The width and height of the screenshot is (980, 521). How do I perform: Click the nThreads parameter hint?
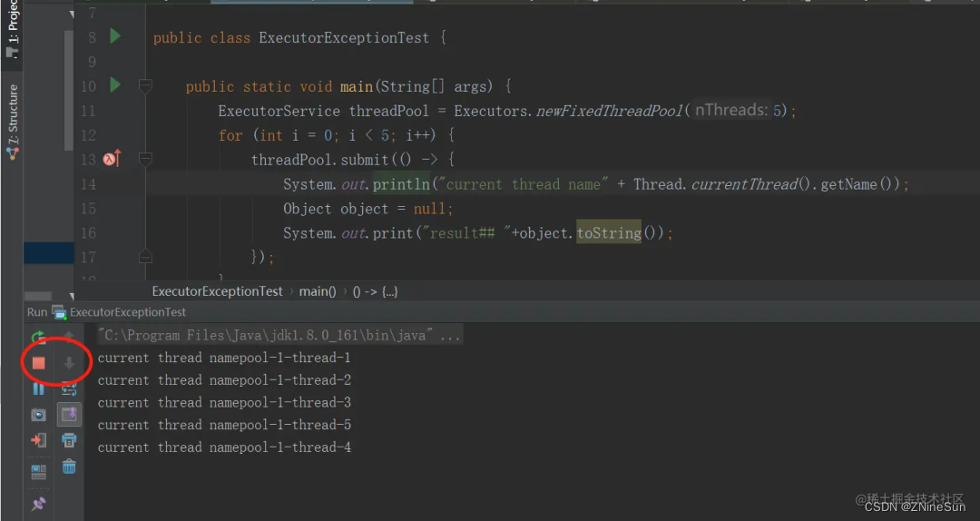[x=730, y=110]
